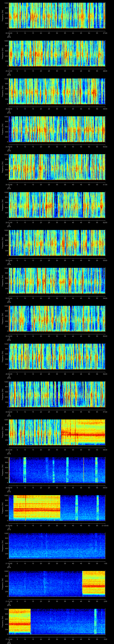Click the 20:59:00 time axis label
Image resolution: width=114 pixels, height=644 pixels.
click(x=9, y=525)
